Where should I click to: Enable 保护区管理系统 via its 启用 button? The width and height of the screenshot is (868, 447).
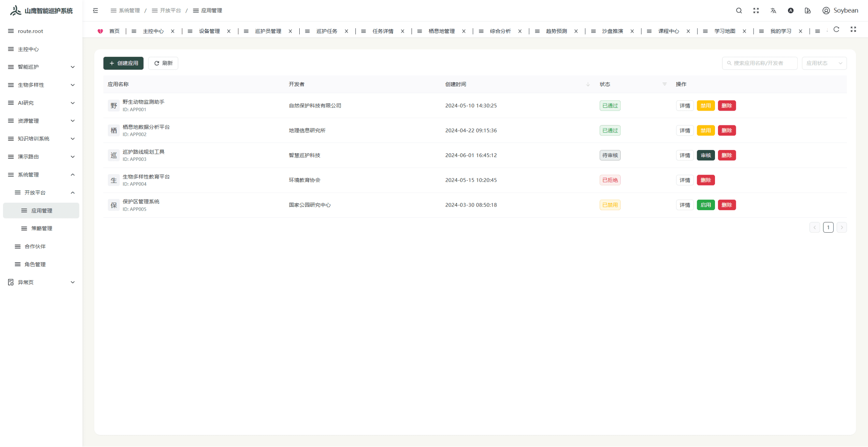point(706,205)
